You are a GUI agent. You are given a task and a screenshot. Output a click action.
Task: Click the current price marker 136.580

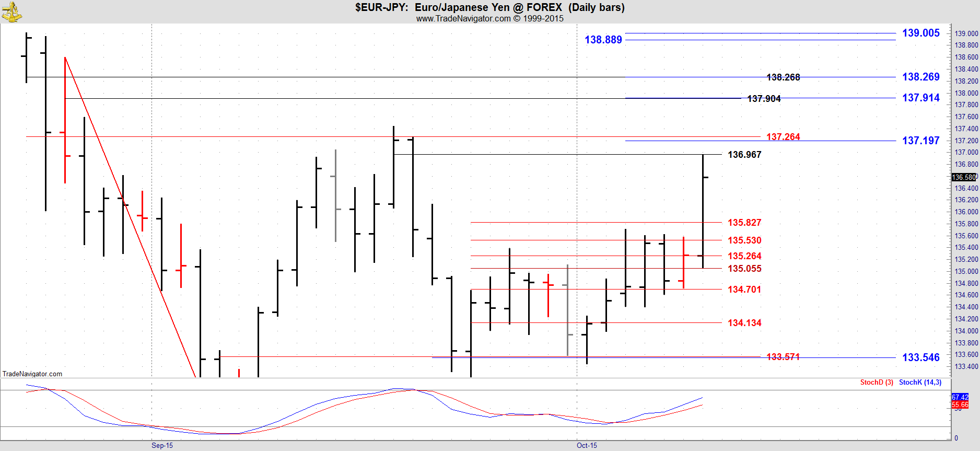(964, 177)
